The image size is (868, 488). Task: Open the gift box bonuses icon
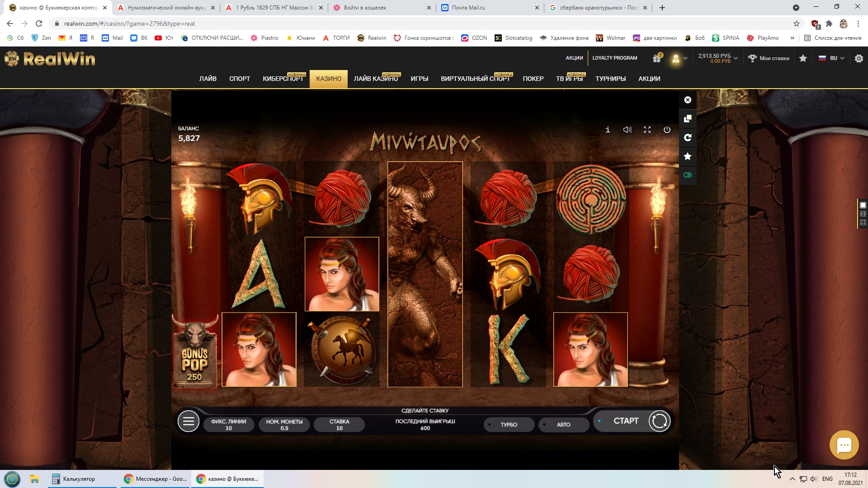657,58
